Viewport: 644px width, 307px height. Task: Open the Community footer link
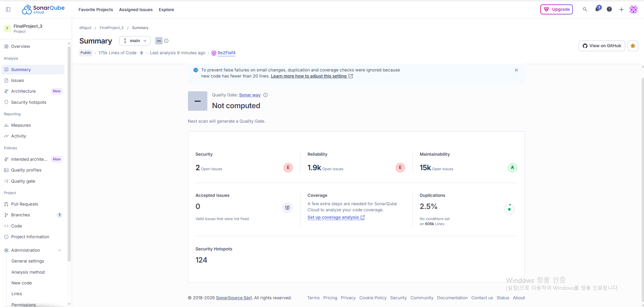(422, 298)
